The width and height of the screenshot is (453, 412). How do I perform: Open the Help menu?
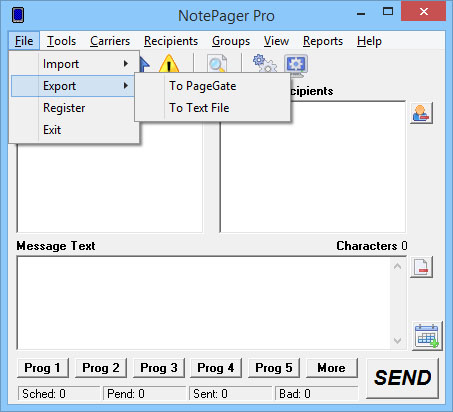(369, 41)
